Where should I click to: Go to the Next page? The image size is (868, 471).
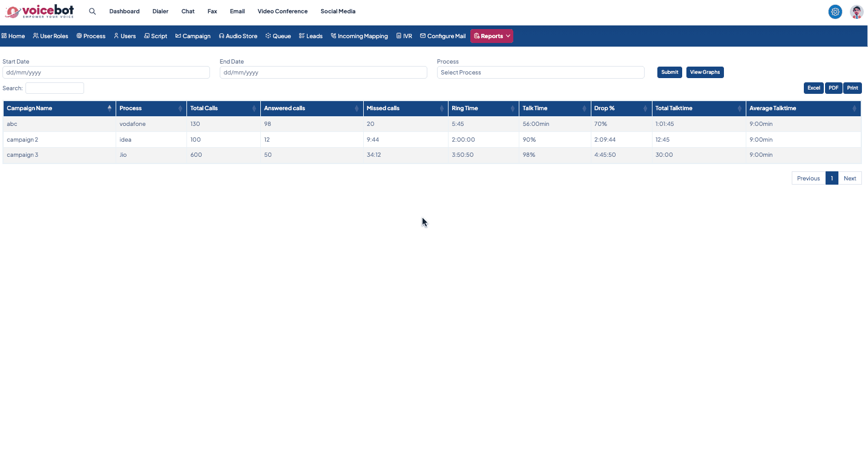click(x=850, y=179)
